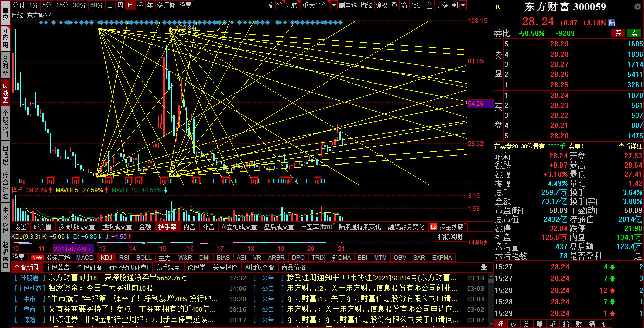644x328 pixels.
Task: Click the 叠 overlay toolbar icon
Action: pyautogui.click(x=394, y=5)
